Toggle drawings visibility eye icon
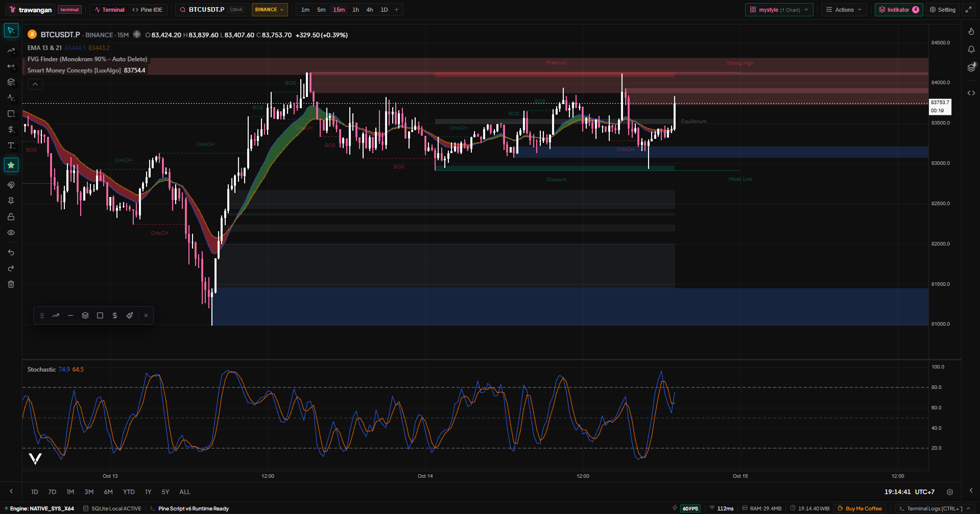The height and width of the screenshot is (514, 980). (11, 233)
